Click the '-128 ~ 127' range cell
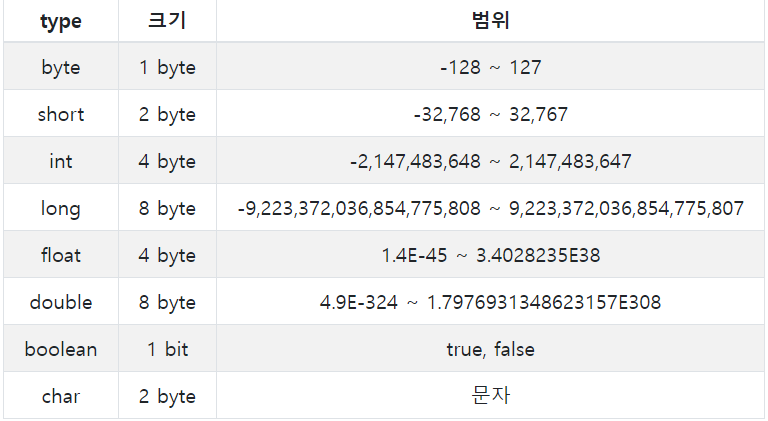 [x=490, y=67]
